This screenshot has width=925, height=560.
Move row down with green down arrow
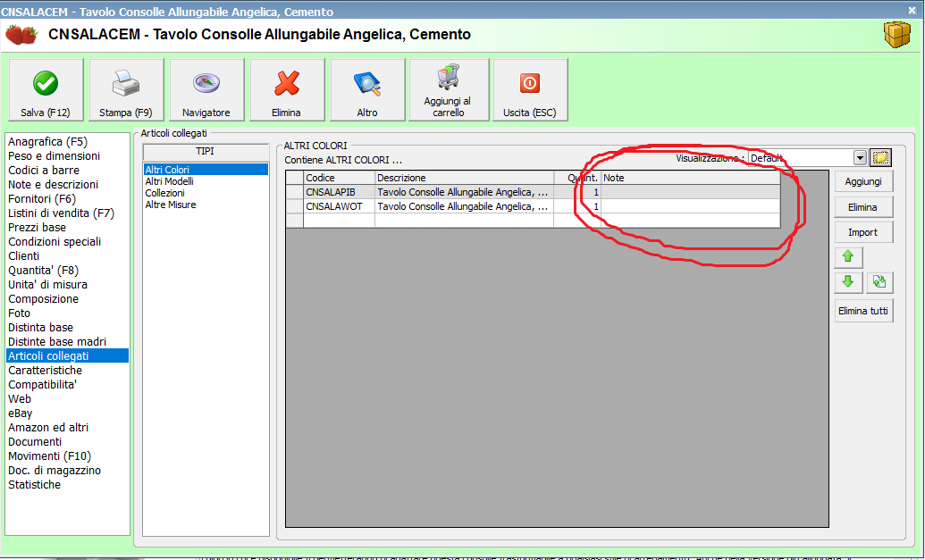pos(848,282)
